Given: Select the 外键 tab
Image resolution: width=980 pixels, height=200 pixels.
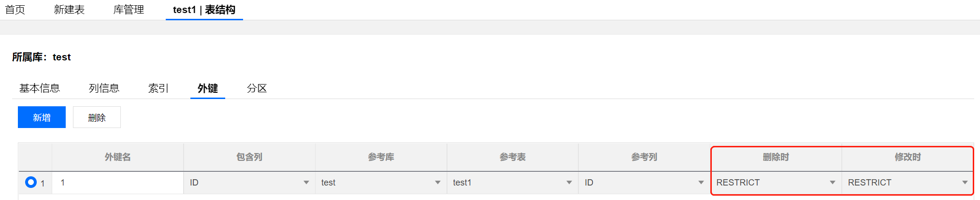Looking at the screenshot, I should pos(208,88).
